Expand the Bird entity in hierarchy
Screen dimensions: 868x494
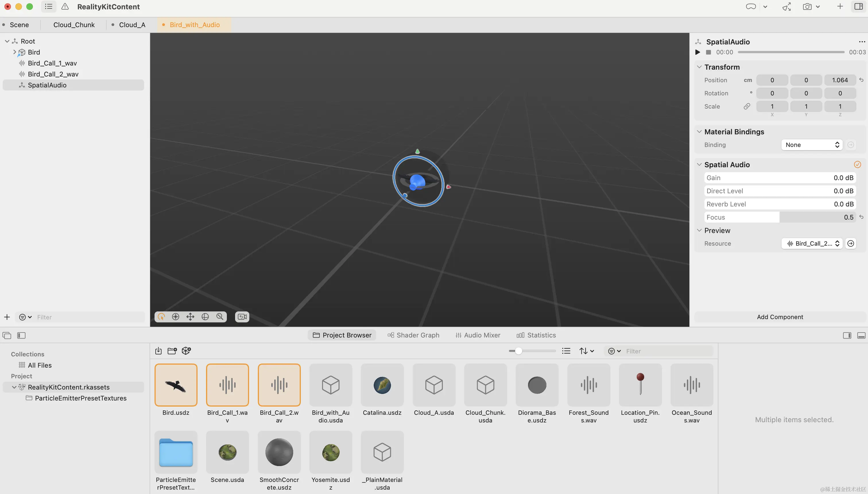[14, 52]
